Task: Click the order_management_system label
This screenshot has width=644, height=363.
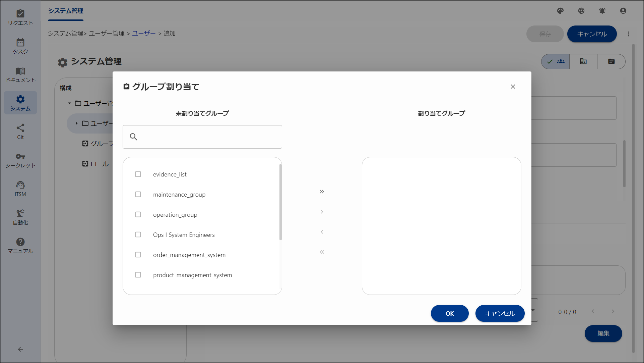Action: 189,255
